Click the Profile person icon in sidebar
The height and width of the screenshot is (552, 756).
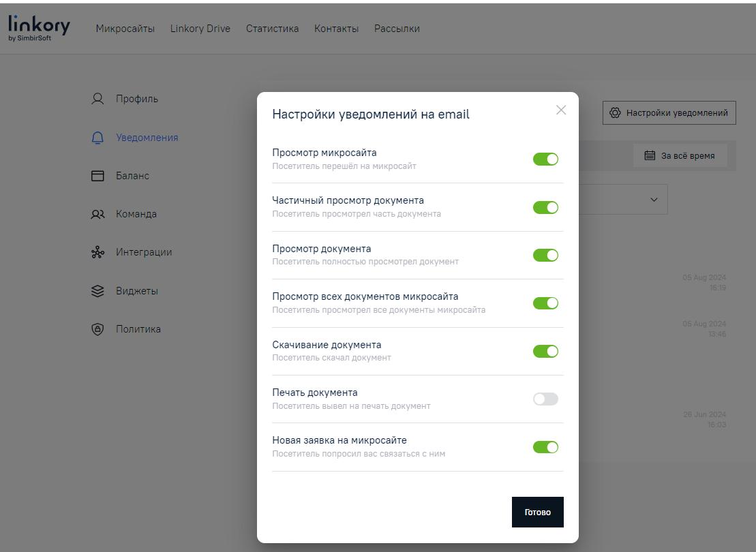(97, 99)
